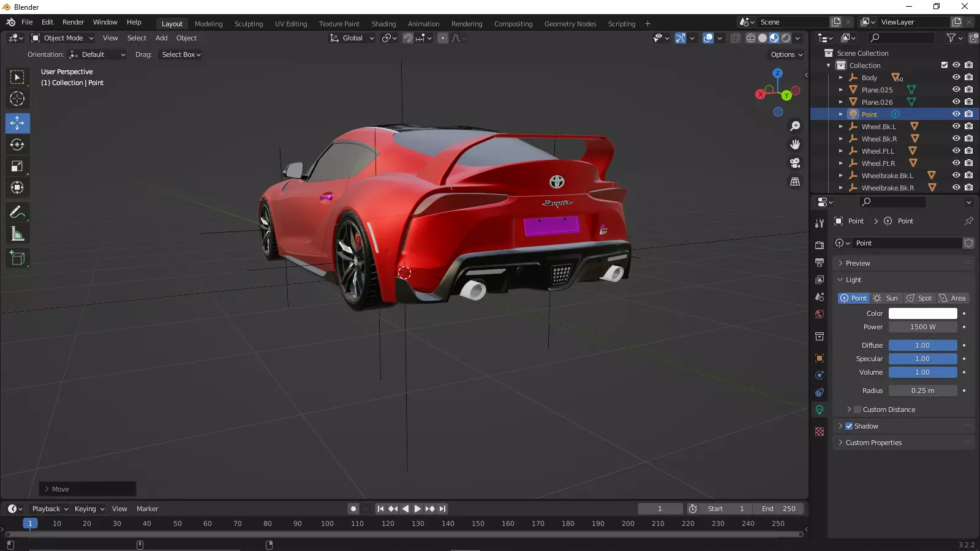Image resolution: width=980 pixels, height=551 pixels.
Task: Jump to the end frame
Action: point(443,509)
